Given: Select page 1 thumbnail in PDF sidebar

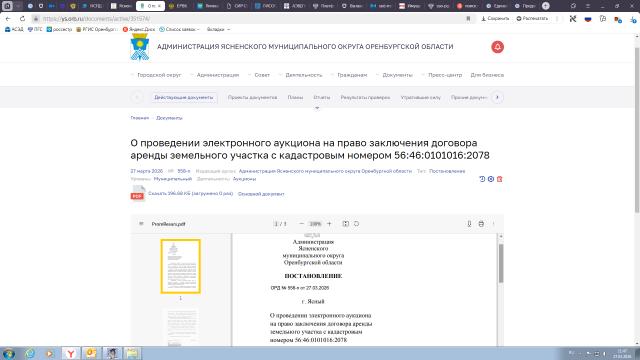Looking at the screenshot, I should [x=180, y=266].
